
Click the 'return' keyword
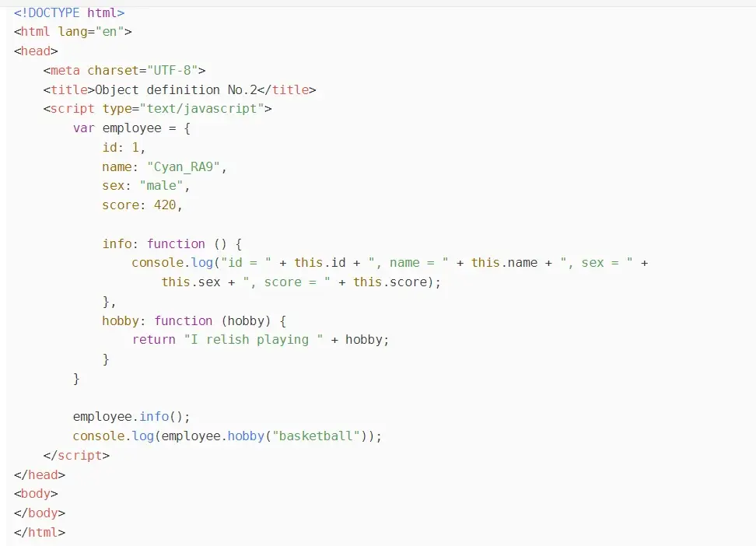[x=154, y=340]
